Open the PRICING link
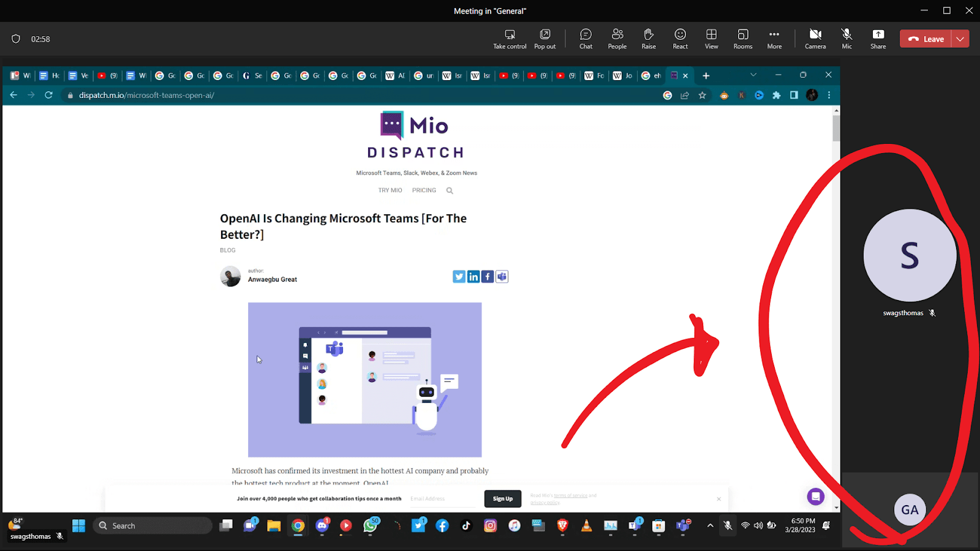Screen dimensions: 980x551 (x=424, y=190)
